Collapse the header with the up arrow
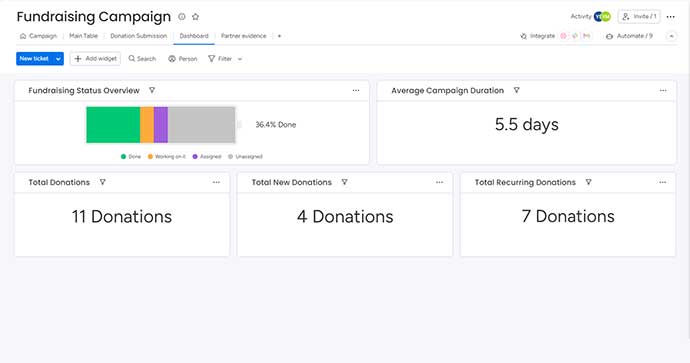This screenshot has width=690, height=363. pos(672,36)
